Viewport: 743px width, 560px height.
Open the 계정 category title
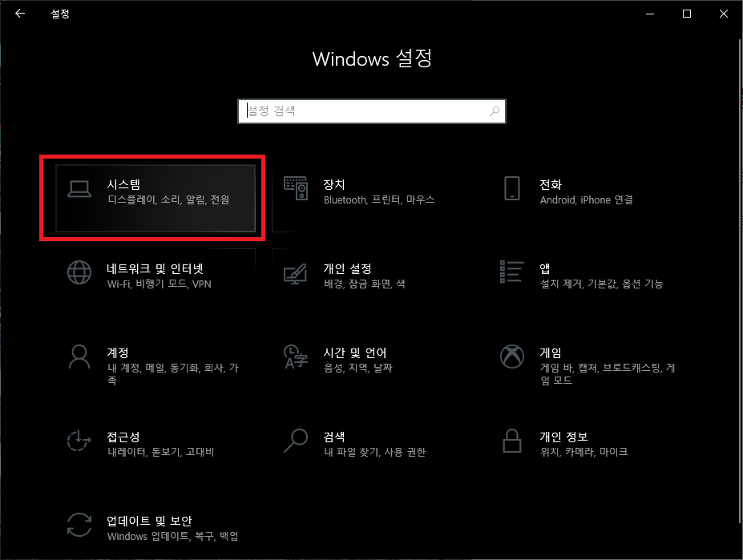tap(118, 353)
